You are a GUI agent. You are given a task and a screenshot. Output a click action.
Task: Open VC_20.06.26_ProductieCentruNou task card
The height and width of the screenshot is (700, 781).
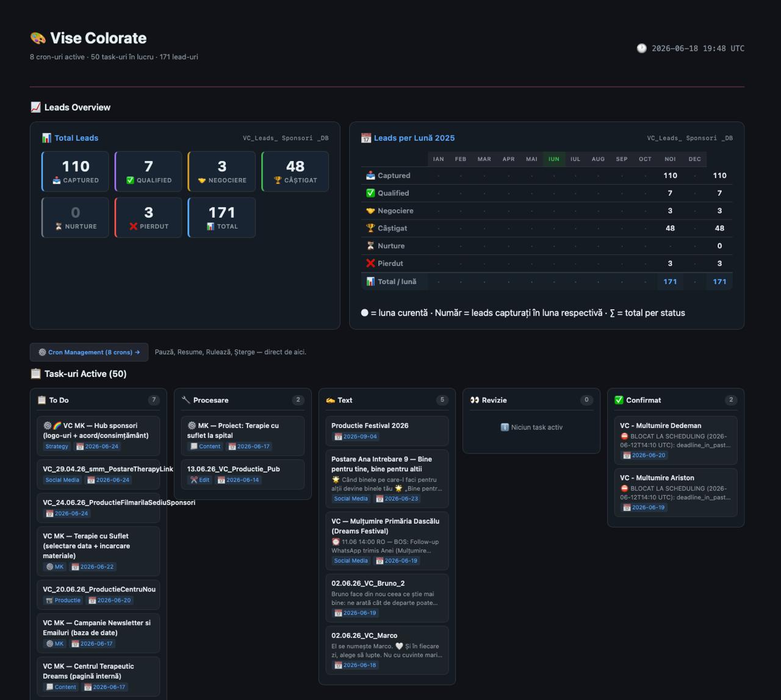tap(98, 595)
